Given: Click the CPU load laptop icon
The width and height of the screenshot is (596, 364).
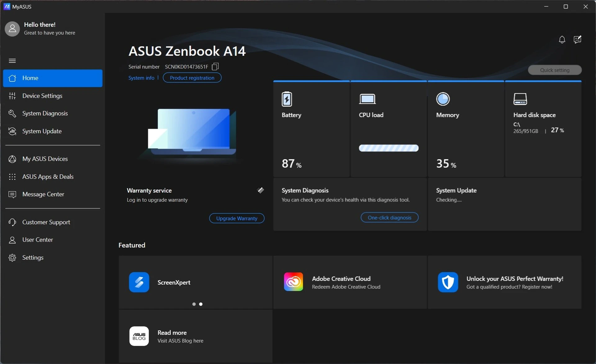Looking at the screenshot, I should [x=367, y=99].
